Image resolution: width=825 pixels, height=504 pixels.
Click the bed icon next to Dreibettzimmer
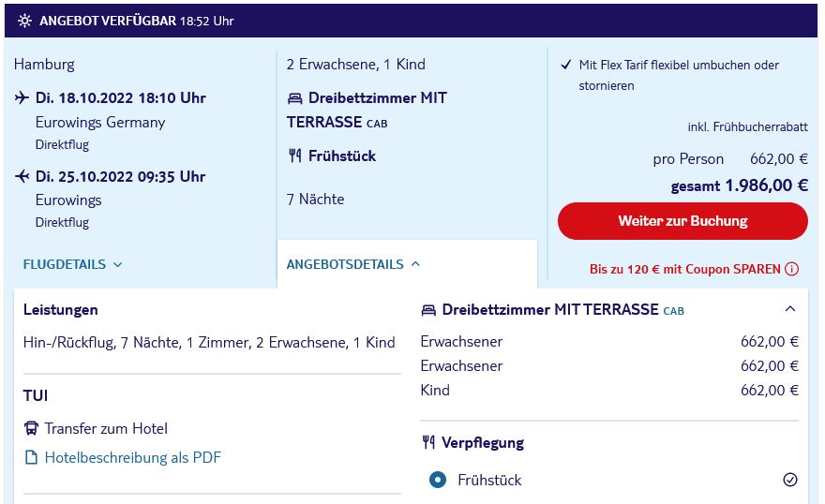[x=295, y=98]
